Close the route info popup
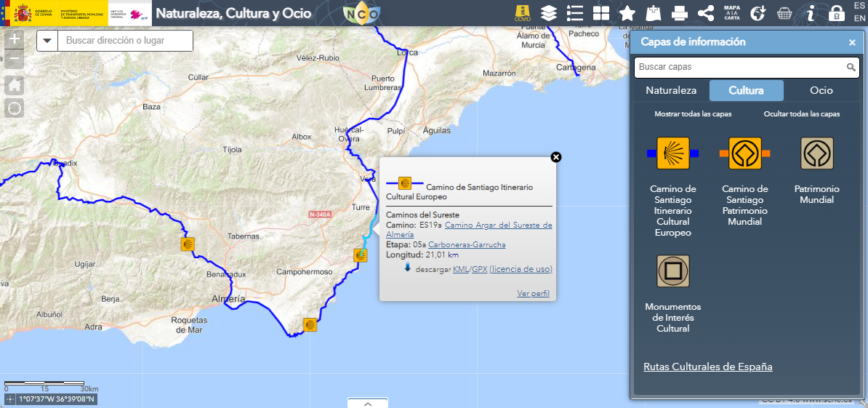The image size is (868, 408). click(x=556, y=157)
